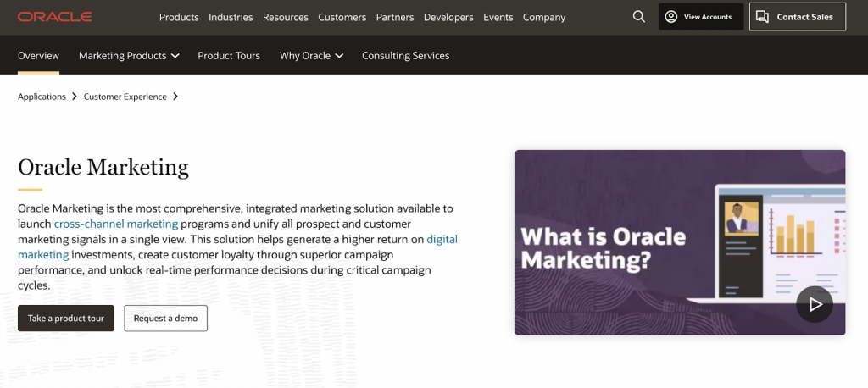
Task: Click the chevron after Customer Experience
Action: coord(175,97)
